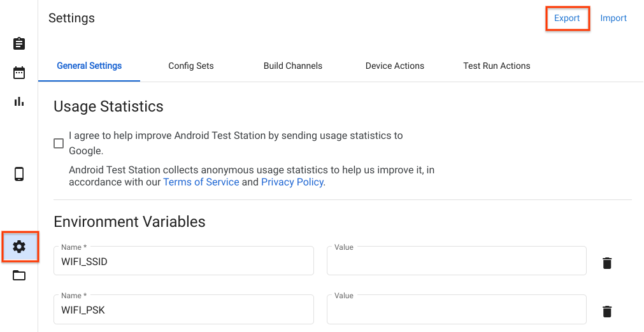Enable sending usage statistics checkbox
Screen dimensions: 644x332
coord(59,143)
